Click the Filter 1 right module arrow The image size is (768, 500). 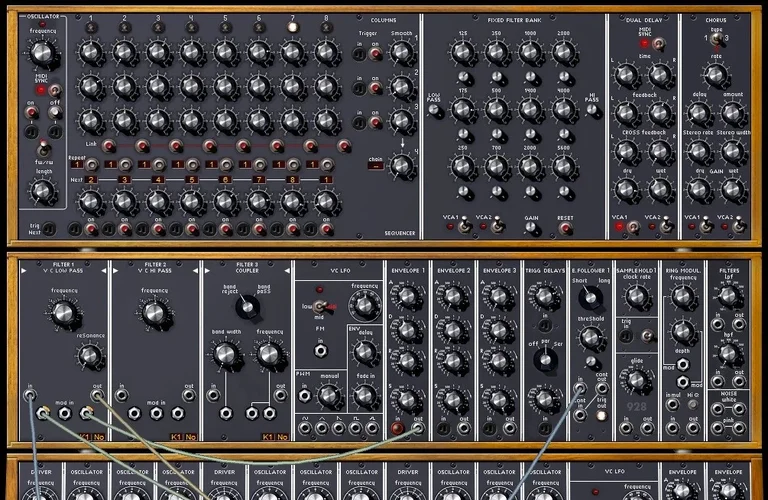(103, 270)
